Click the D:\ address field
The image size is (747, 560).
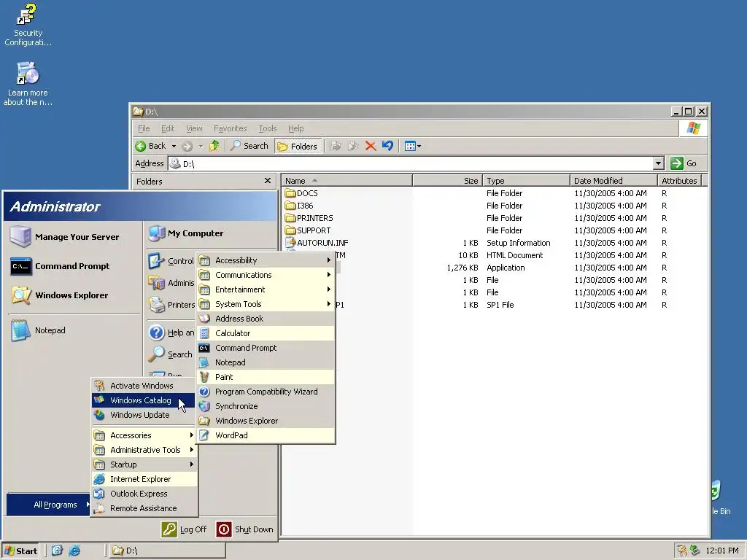[x=411, y=164]
